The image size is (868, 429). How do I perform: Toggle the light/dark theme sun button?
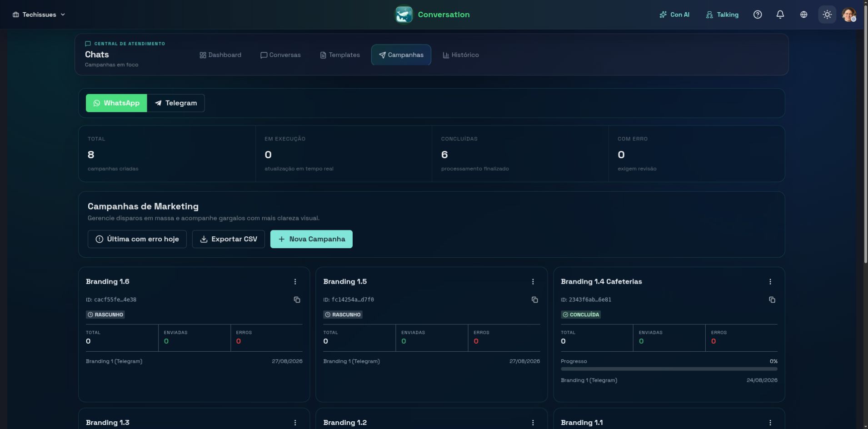[x=827, y=15]
